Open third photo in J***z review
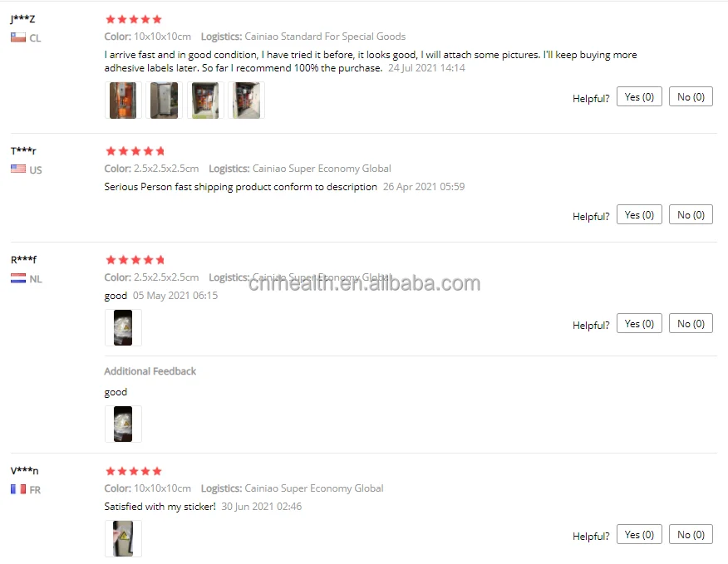 coord(205,101)
